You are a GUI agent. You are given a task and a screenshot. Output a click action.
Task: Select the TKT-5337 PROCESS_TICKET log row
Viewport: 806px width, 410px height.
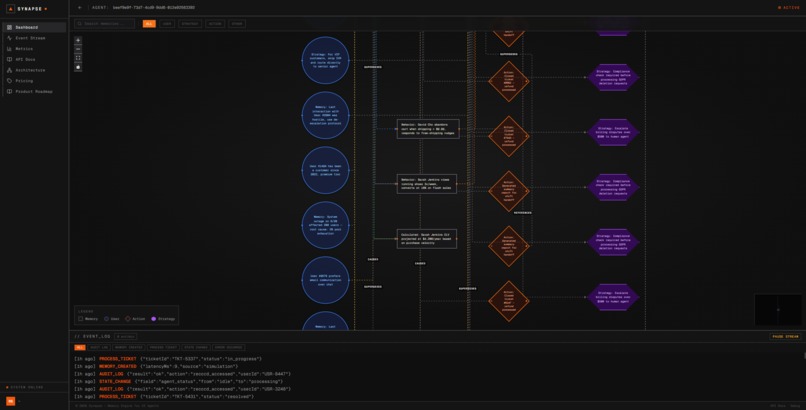coord(168,359)
